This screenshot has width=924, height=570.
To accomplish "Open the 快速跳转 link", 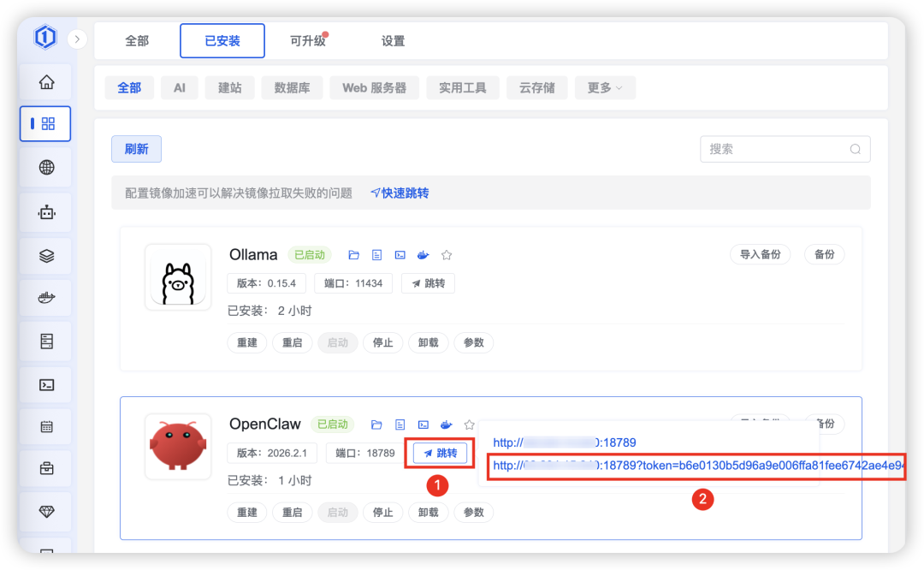I will pyautogui.click(x=402, y=193).
